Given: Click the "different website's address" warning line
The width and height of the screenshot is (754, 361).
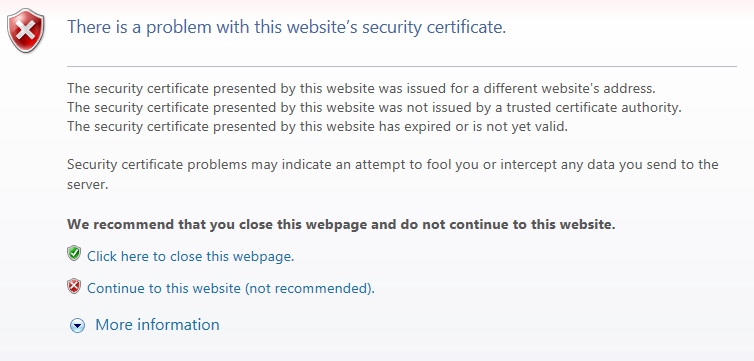Looking at the screenshot, I should click(x=361, y=88).
